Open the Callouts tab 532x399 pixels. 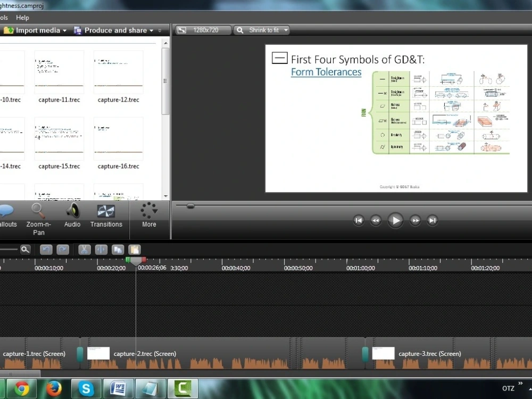pyautogui.click(x=7, y=216)
